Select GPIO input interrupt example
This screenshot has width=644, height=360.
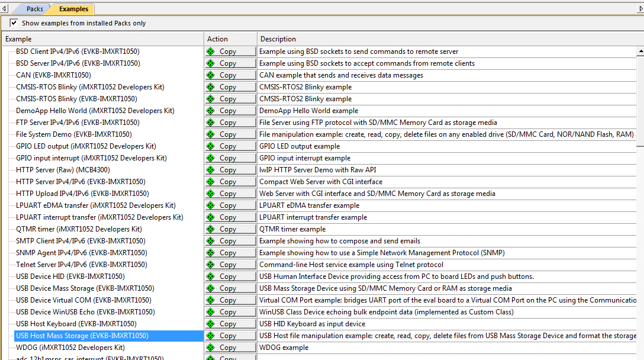click(91, 158)
